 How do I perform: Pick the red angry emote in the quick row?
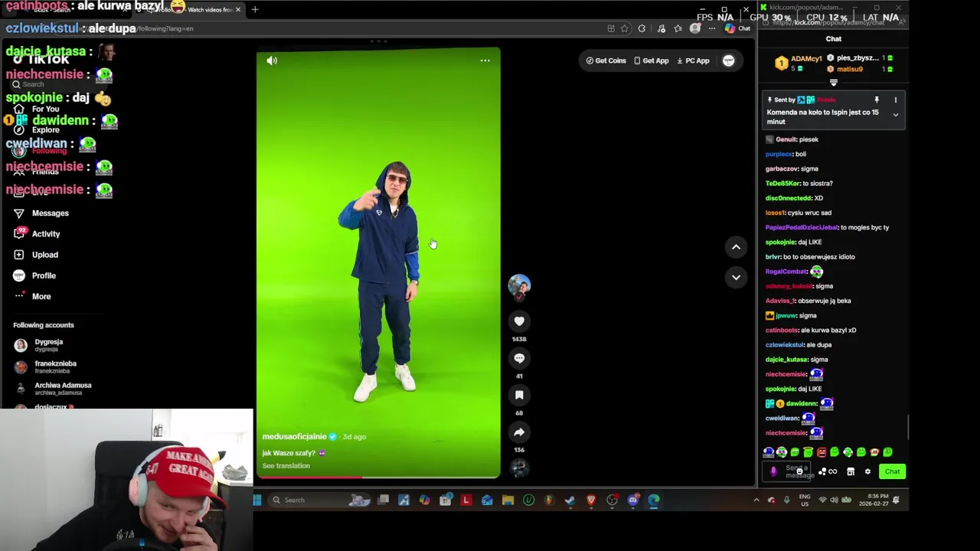(821, 452)
